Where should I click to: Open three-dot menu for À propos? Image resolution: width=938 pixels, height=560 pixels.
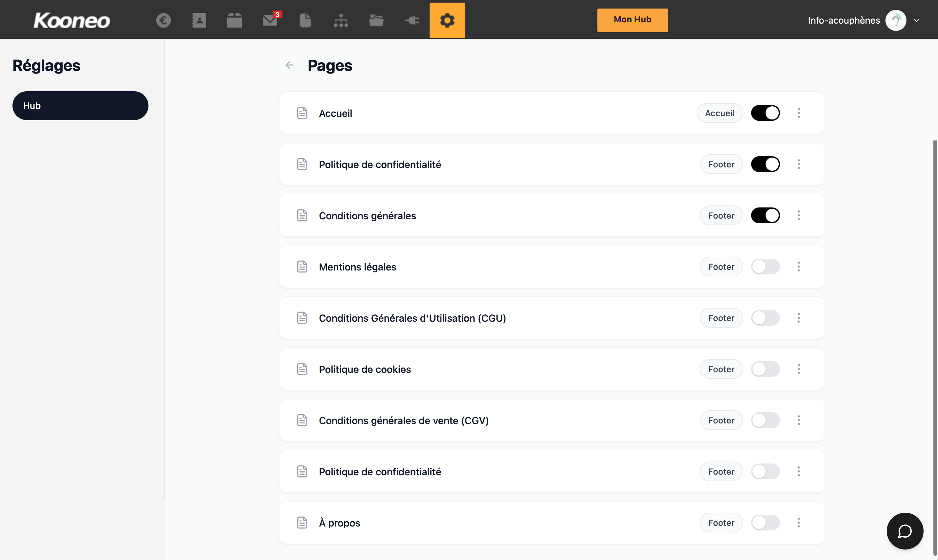click(x=798, y=523)
